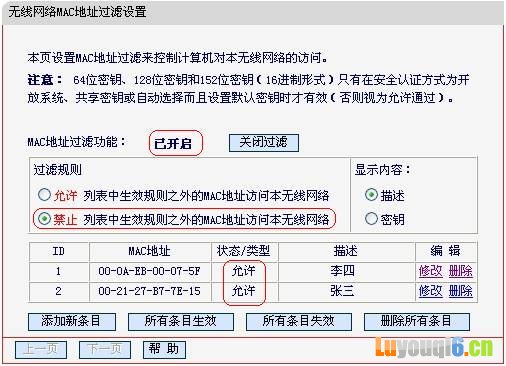Image resolution: width=506 pixels, height=366 pixels.
Task: Select MAC address 00-0A-EB-00-07-5F cell
Action: point(150,271)
